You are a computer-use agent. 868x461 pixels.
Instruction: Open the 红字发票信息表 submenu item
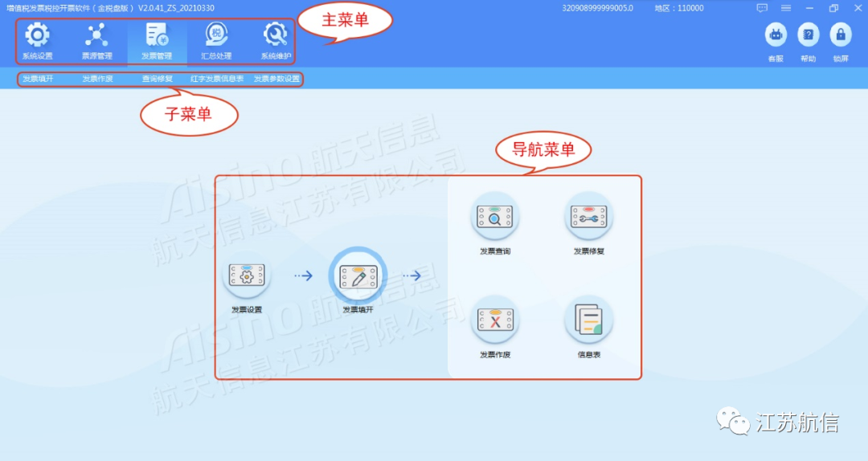click(217, 79)
